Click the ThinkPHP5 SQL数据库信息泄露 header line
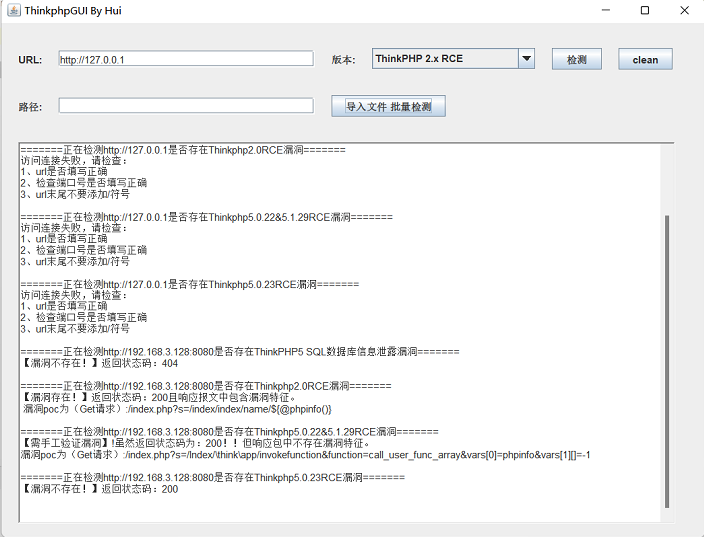 (240, 352)
